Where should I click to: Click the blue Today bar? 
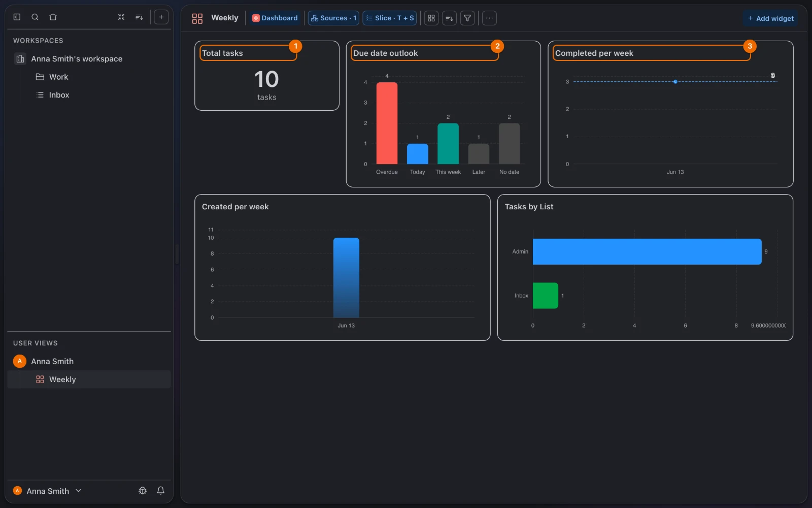pos(418,154)
